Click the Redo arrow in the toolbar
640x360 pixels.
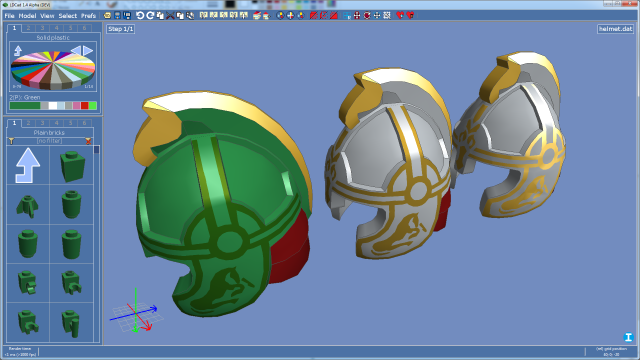[150, 16]
